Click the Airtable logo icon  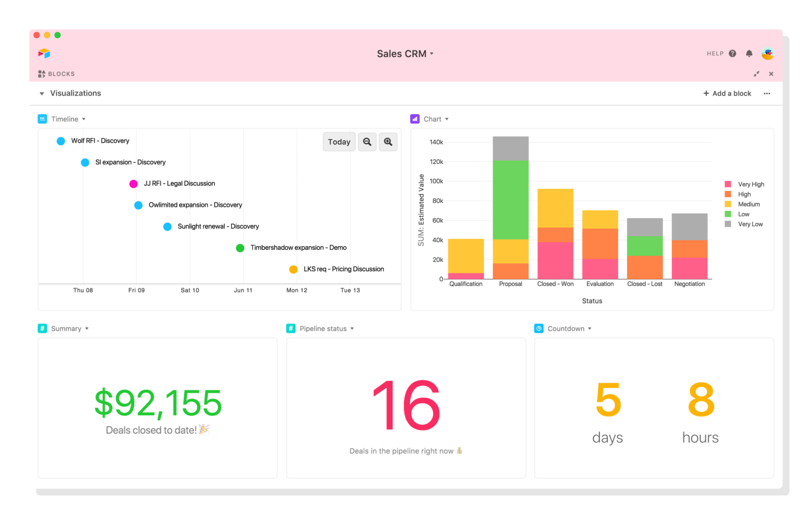(x=44, y=53)
